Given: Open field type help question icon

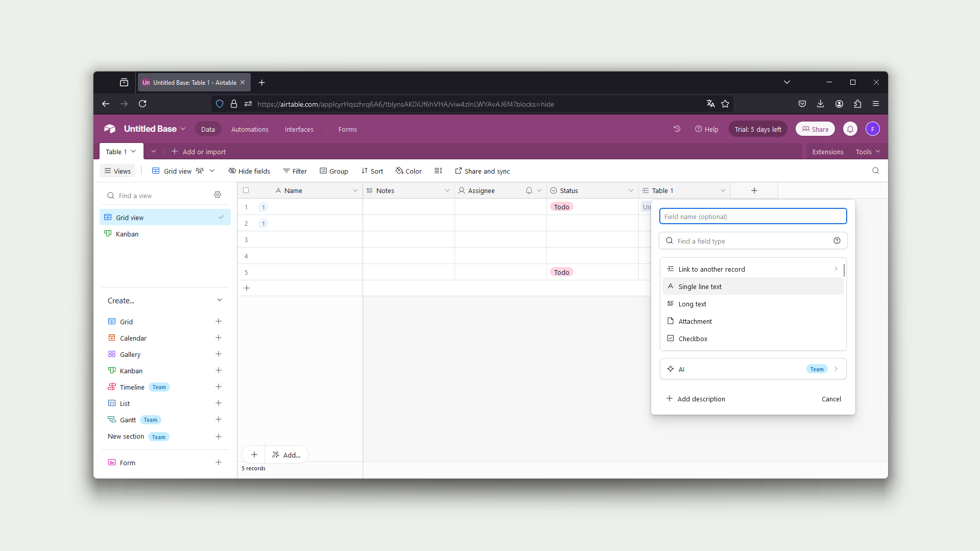Looking at the screenshot, I should click(837, 241).
